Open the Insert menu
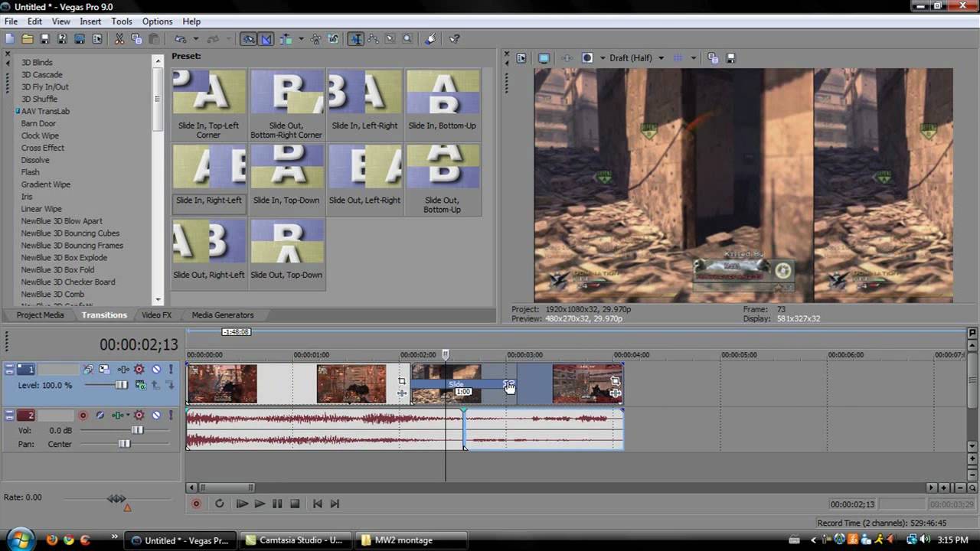980x551 pixels. 90,21
